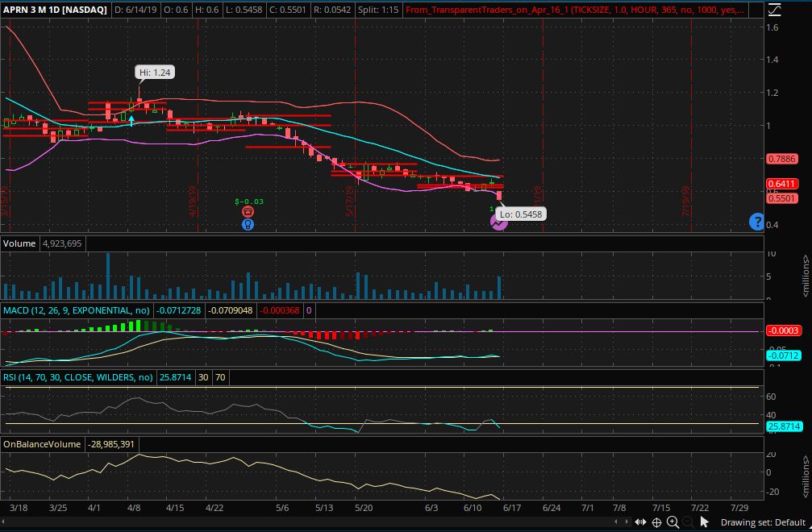Click the 0.6411 price bubble on axis
812x532 pixels.
pos(782,184)
